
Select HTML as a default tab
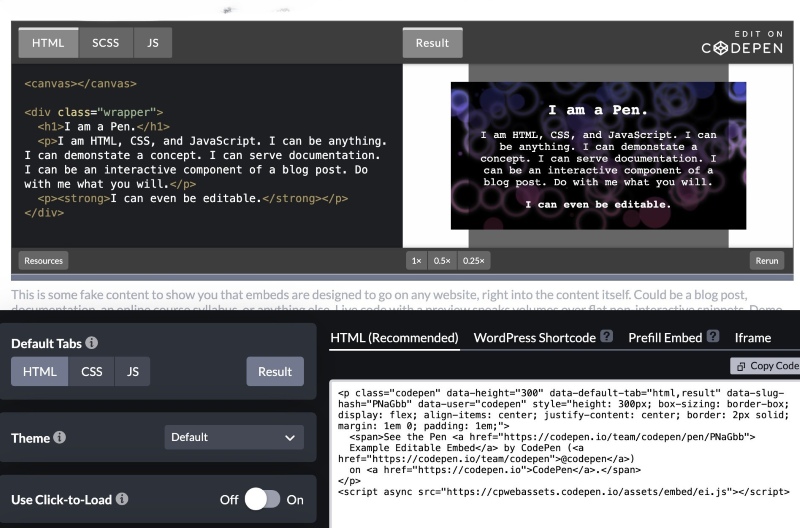pos(40,371)
